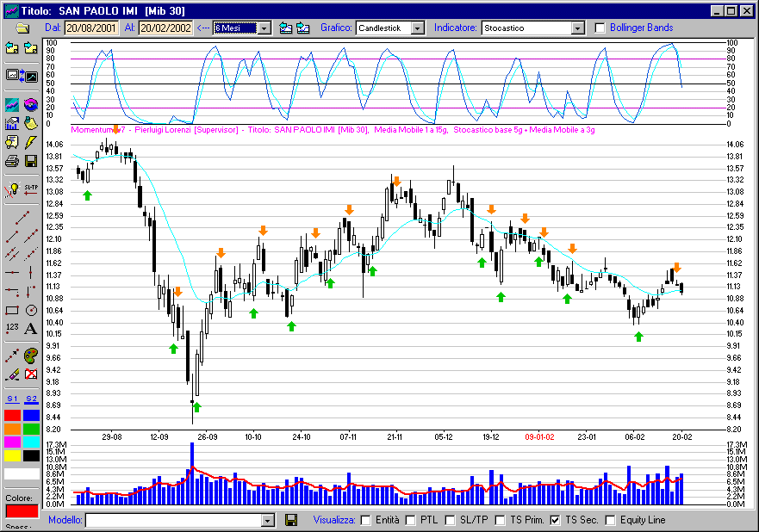
Task: Toggle the TS Prim. checkbox
Action: (500, 520)
